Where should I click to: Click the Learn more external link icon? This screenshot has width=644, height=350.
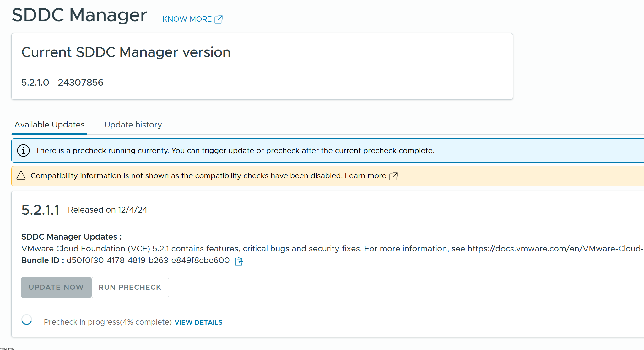(393, 176)
